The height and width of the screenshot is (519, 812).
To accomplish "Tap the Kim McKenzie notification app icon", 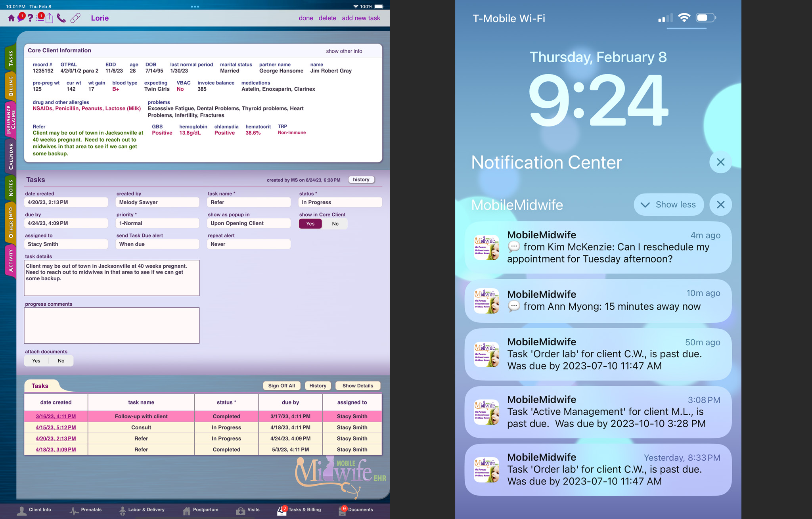I will pos(487,247).
